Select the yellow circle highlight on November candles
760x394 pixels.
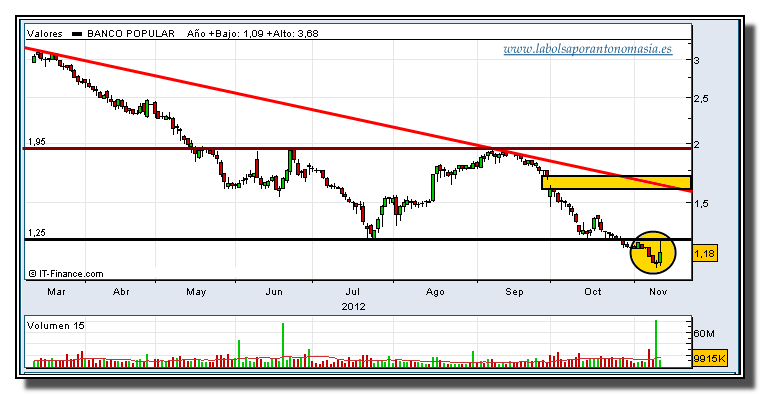(x=653, y=252)
